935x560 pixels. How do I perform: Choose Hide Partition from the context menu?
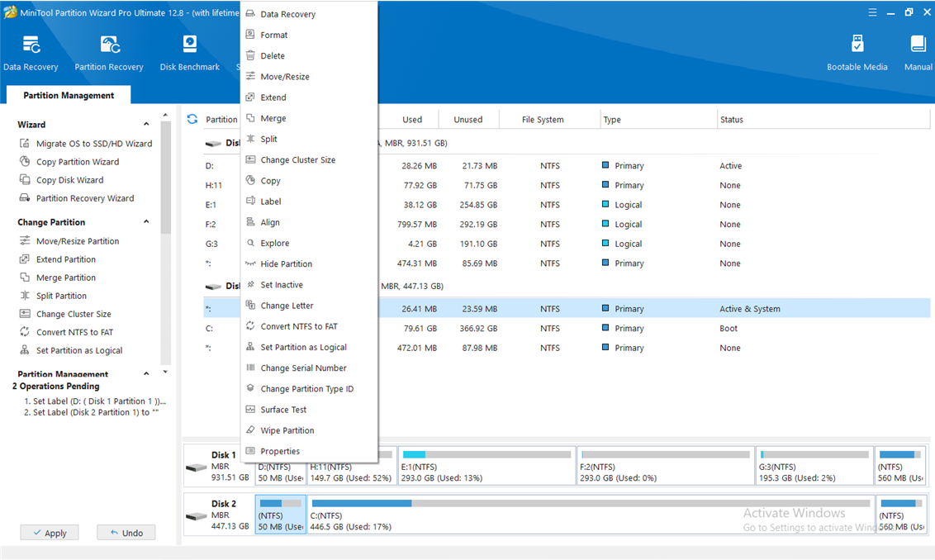point(309,264)
